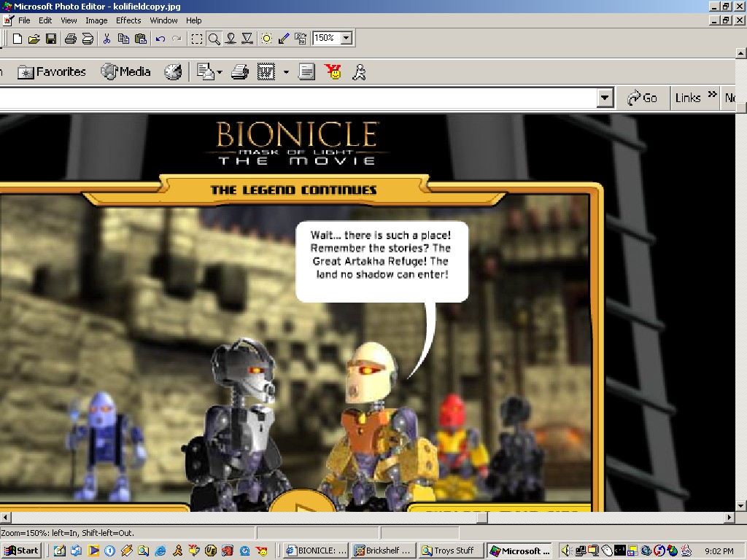Open the File menu
Viewport: 747px width, 560px height.
[24, 20]
